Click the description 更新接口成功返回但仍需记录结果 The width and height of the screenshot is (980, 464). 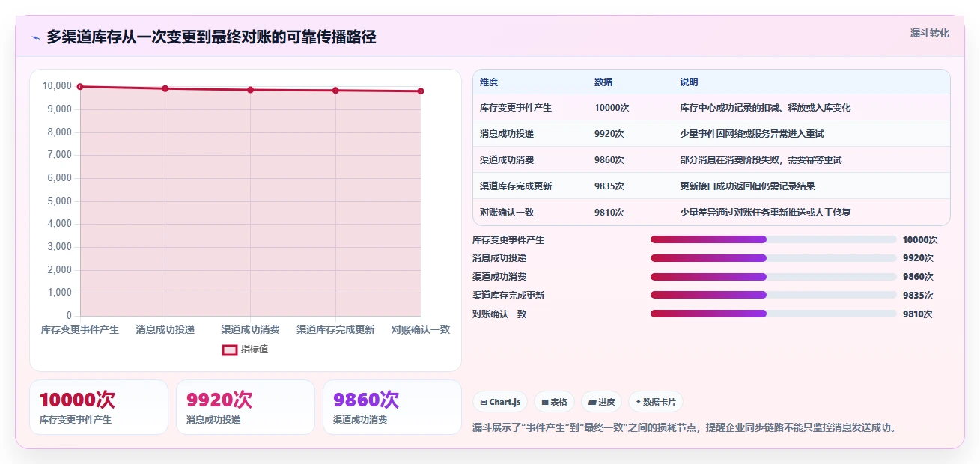[x=747, y=186]
